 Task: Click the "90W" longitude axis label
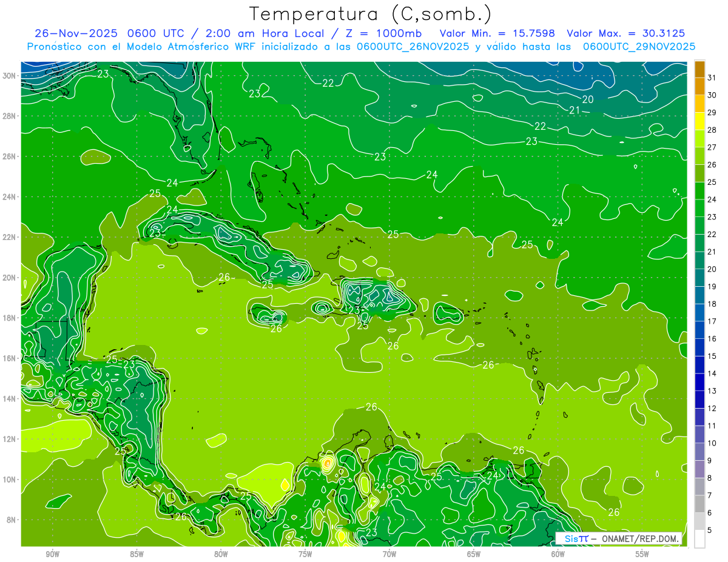(x=53, y=554)
